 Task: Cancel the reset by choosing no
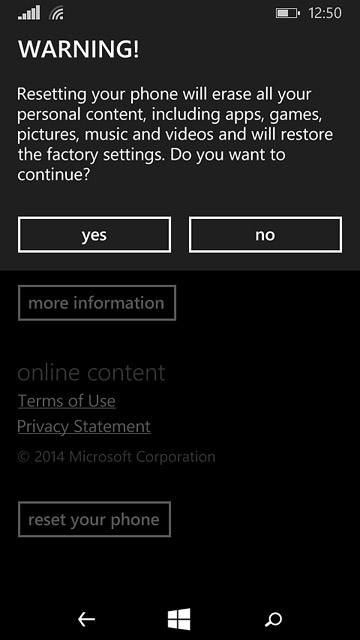(x=265, y=235)
